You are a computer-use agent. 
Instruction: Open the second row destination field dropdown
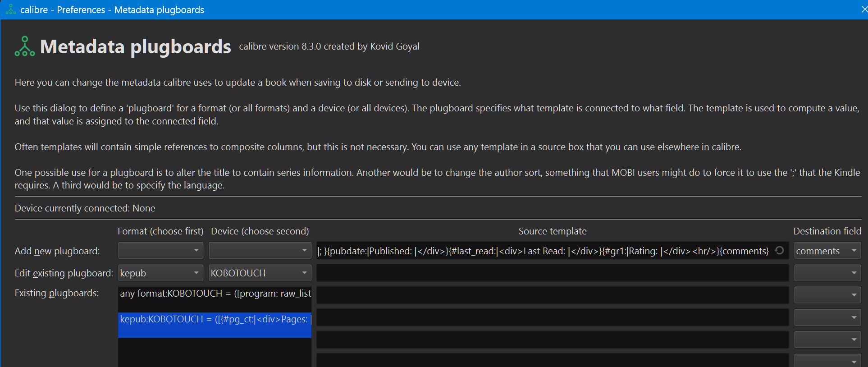click(x=827, y=273)
